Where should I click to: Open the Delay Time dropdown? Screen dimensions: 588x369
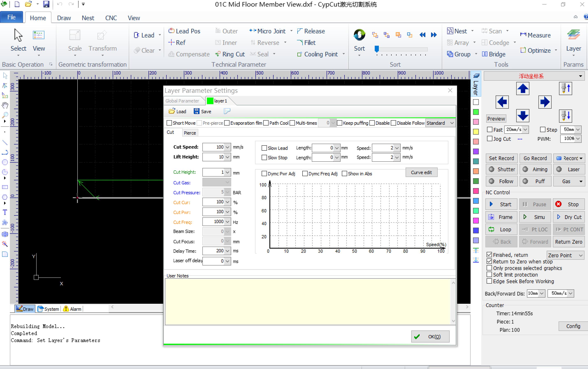(x=227, y=251)
